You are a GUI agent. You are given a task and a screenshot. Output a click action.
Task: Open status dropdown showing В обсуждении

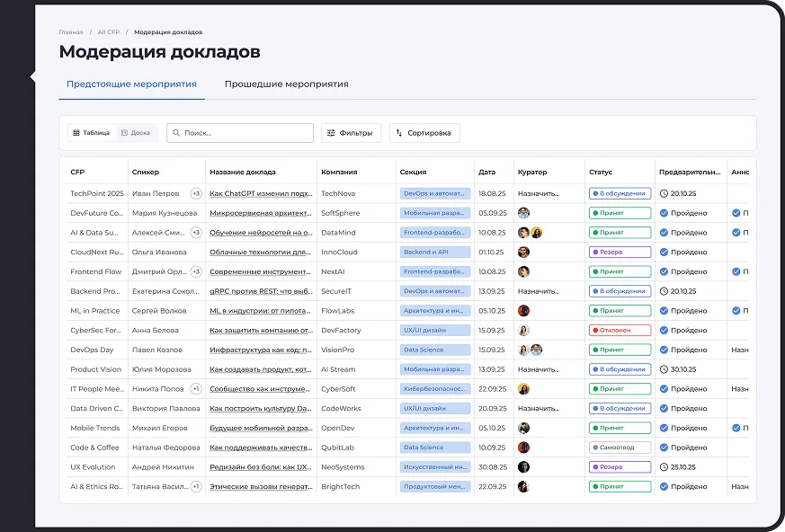620,192
